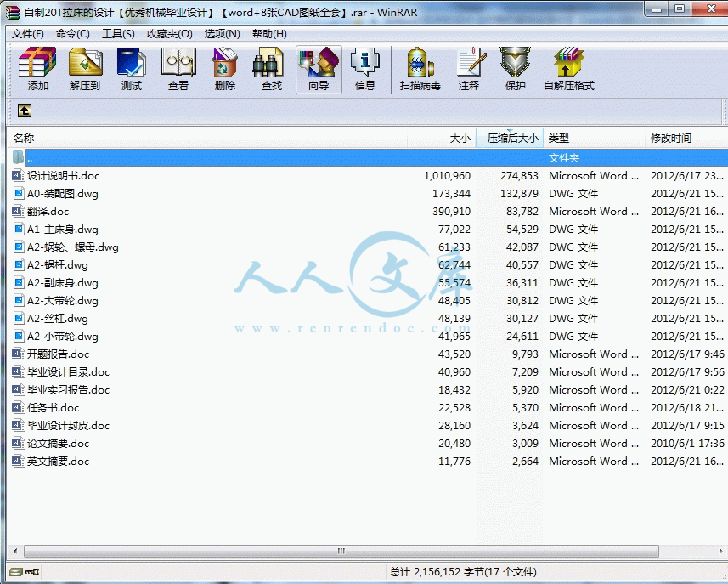Click modified time 2012/6/21 0:22

(x=687, y=390)
